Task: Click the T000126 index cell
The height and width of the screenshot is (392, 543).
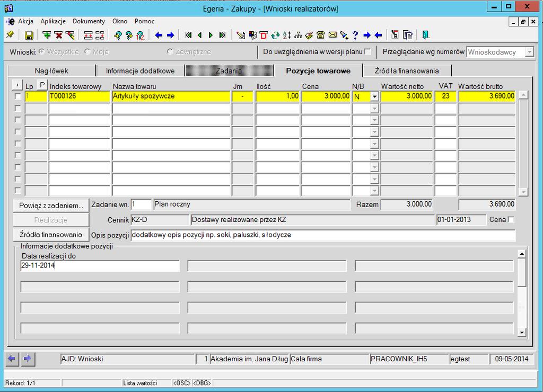Action: coord(80,96)
